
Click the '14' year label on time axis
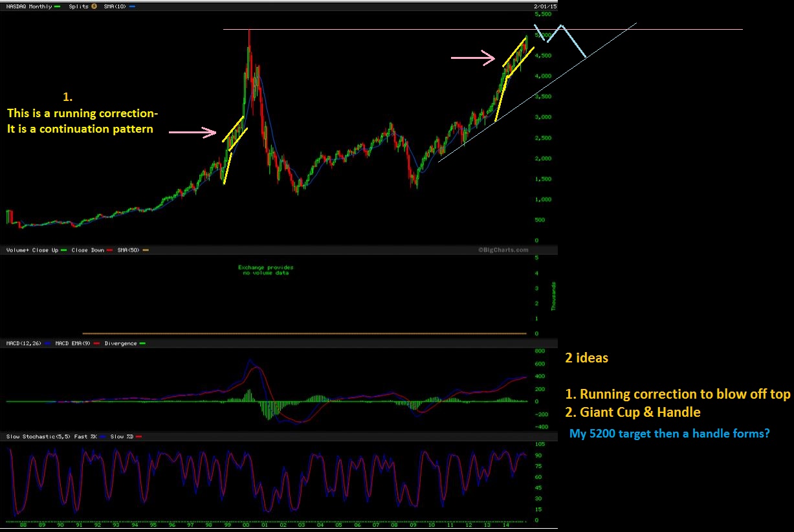click(x=507, y=525)
